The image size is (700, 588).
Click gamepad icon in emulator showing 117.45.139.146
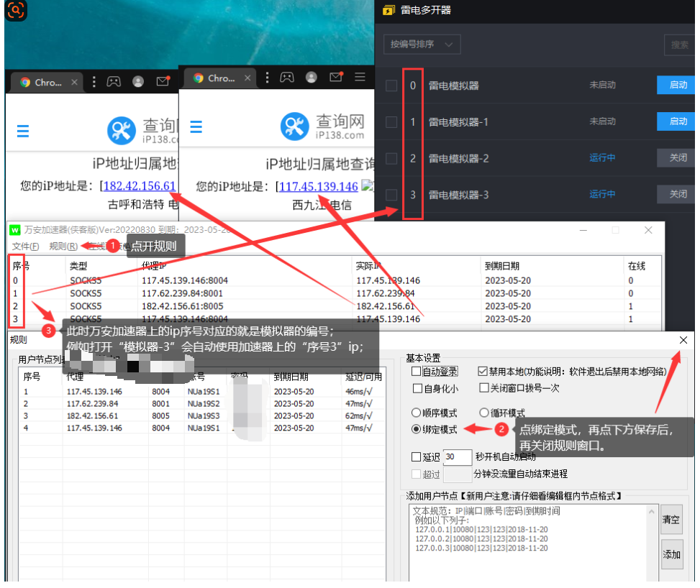(287, 78)
